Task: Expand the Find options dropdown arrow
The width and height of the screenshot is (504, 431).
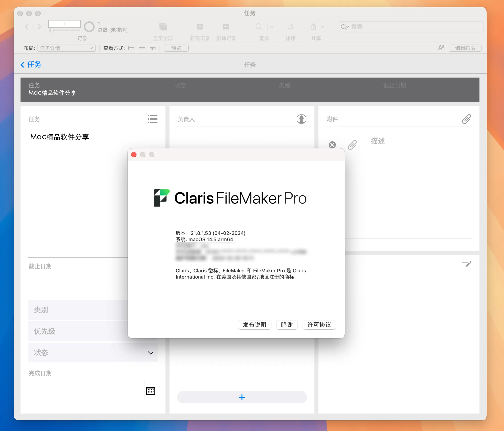Action: click(x=272, y=27)
